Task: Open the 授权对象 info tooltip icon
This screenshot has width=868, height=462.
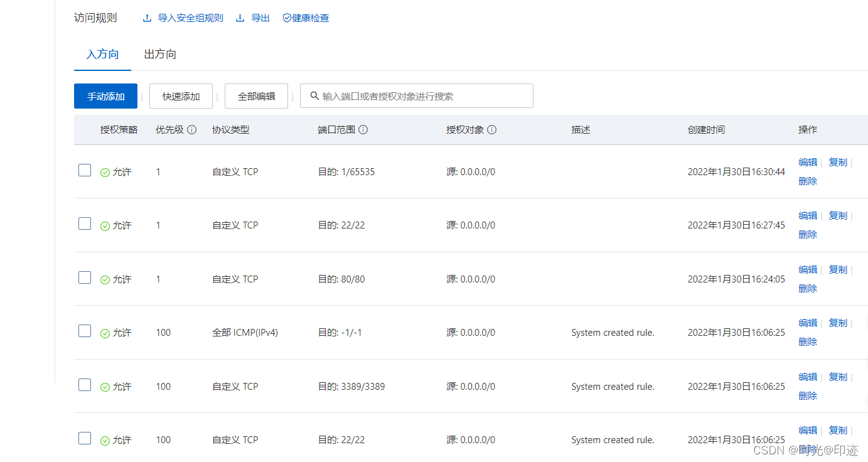Action: tap(492, 129)
